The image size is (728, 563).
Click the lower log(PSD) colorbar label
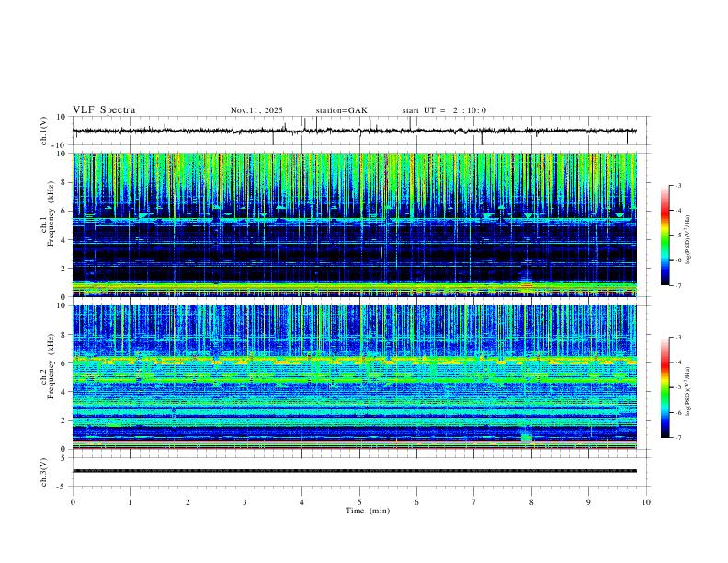click(688, 392)
